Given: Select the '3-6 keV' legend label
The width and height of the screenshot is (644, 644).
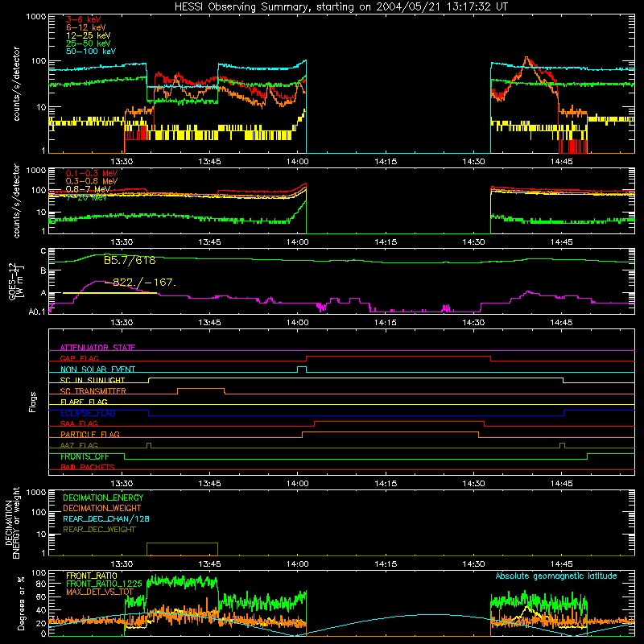Looking at the screenshot, I should pyautogui.click(x=83, y=19).
